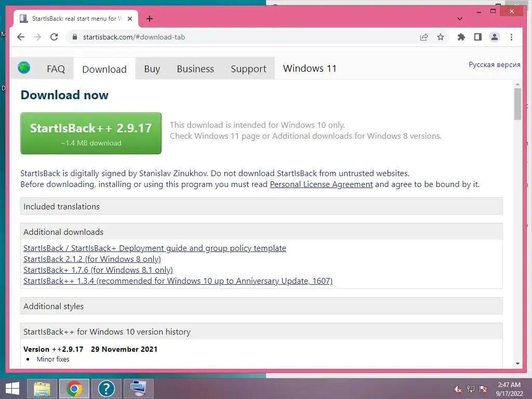Open File Explorer from taskbar
The image size is (532, 399).
point(42,389)
